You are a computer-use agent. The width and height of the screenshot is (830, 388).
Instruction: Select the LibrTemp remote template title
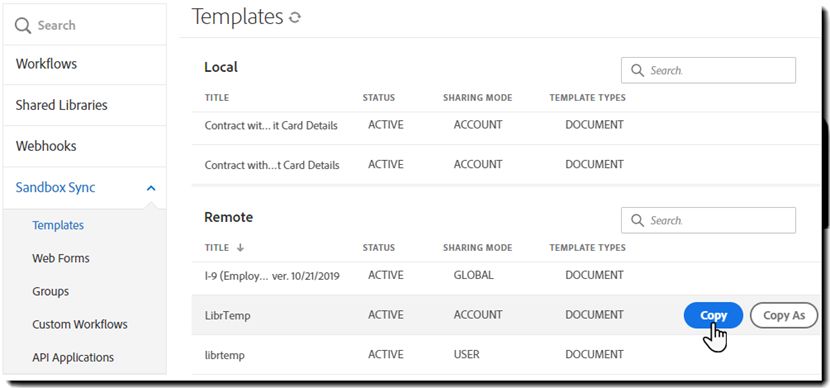click(228, 315)
